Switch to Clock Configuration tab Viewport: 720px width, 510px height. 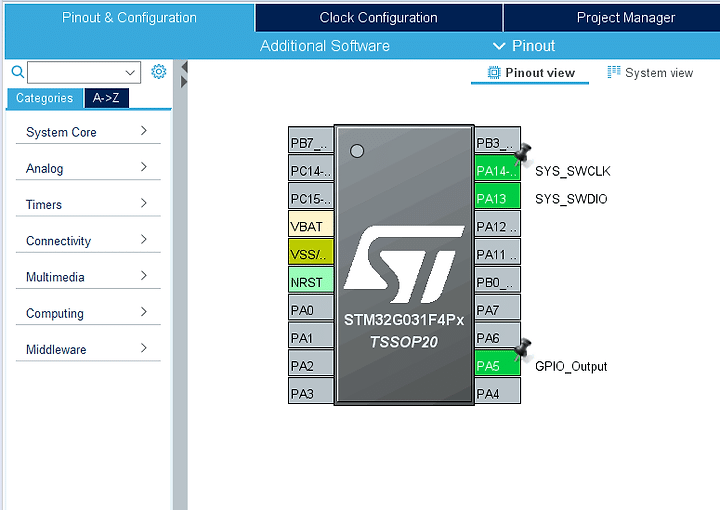(378, 17)
